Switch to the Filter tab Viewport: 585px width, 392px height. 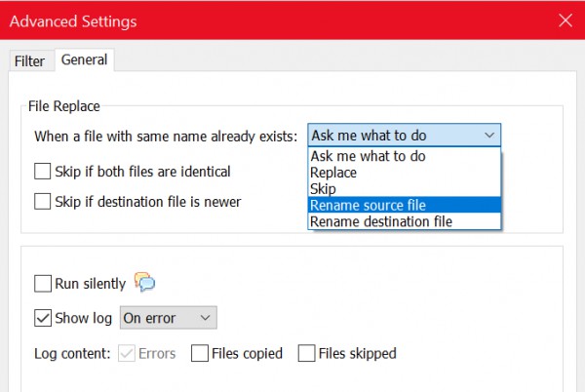pos(29,61)
